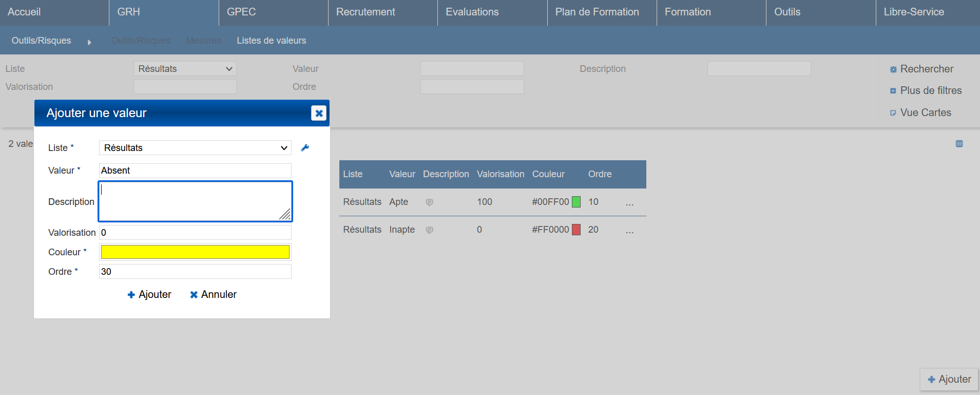Switch to Listes de valeurs tab
Image resolution: width=980 pixels, height=395 pixels.
point(271,41)
